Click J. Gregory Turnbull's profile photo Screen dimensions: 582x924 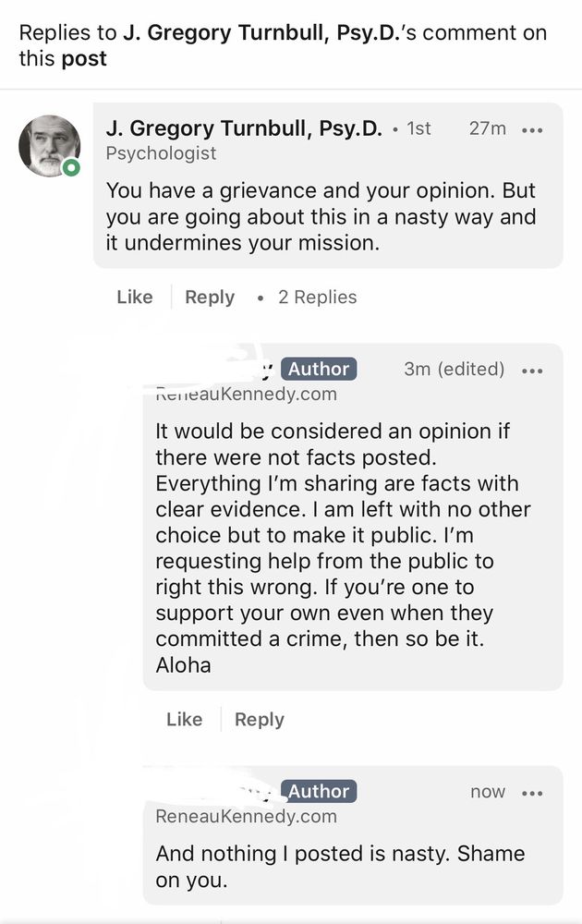point(50,145)
